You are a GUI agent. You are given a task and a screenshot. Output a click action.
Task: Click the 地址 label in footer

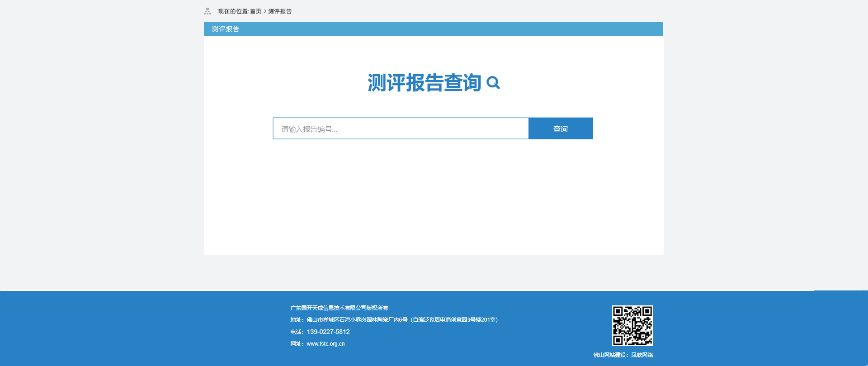coord(296,320)
